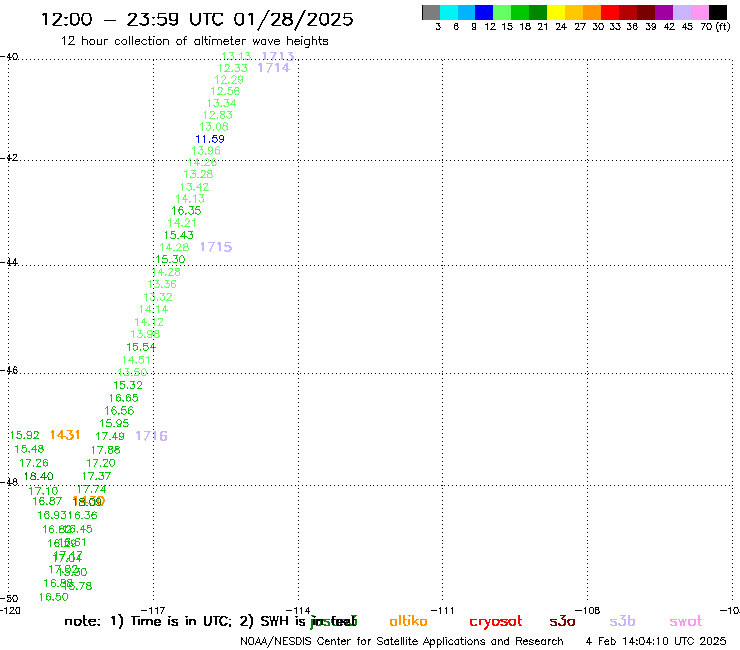Click the 14.13 reading
Screen dimensions: 740x650
coord(190,199)
